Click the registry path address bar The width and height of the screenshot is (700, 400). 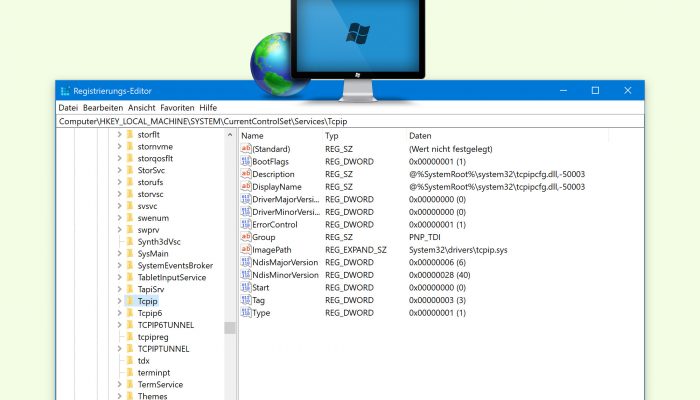(x=350, y=121)
